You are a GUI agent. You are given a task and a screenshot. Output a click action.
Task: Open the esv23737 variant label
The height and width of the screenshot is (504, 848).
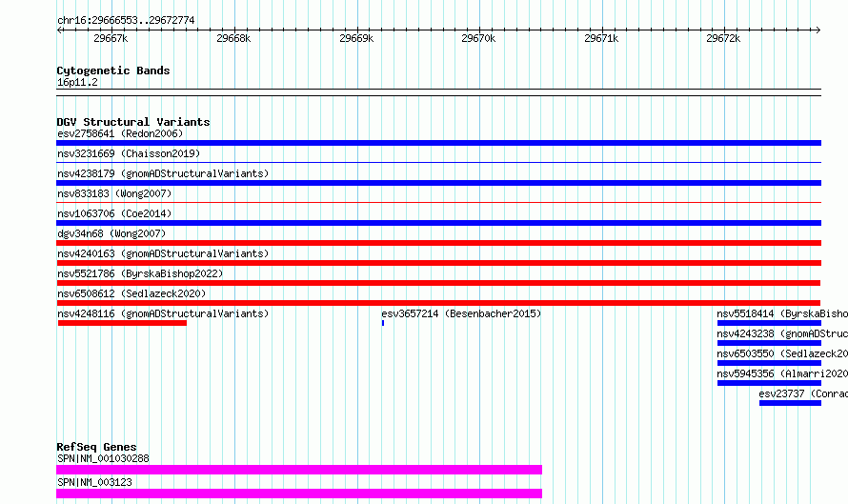coord(803,393)
